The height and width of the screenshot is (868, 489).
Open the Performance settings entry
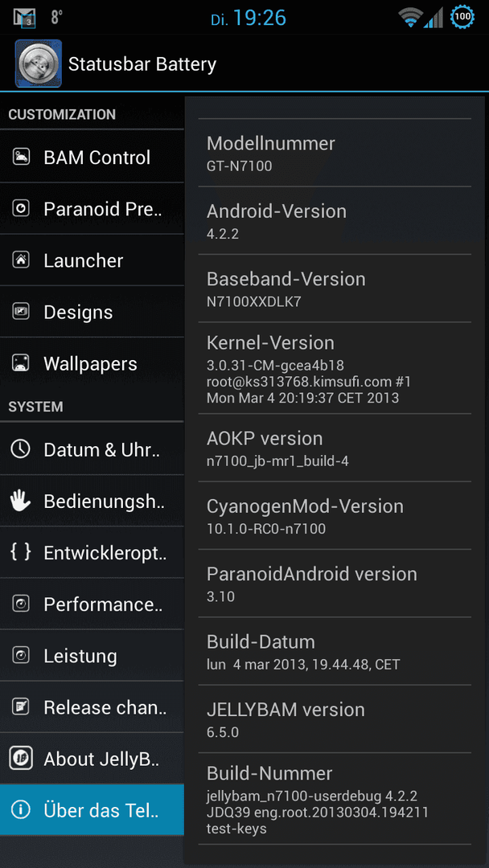tap(92, 604)
